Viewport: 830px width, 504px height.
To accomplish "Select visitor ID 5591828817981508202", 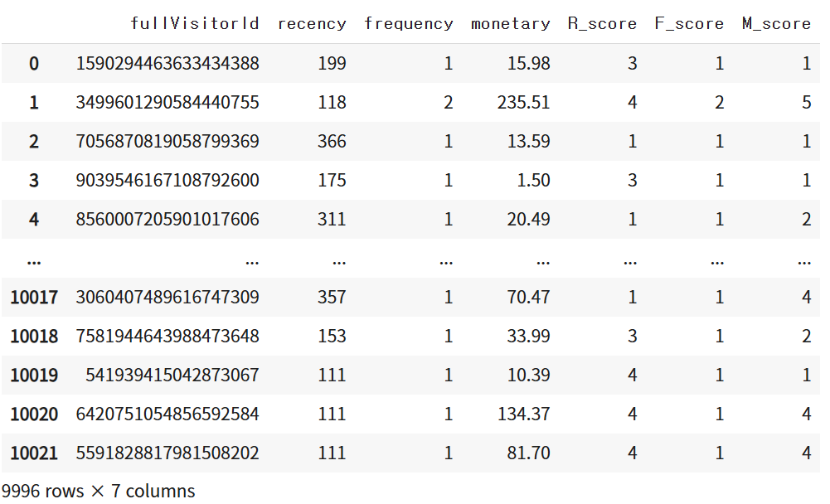I will click(x=167, y=453).
